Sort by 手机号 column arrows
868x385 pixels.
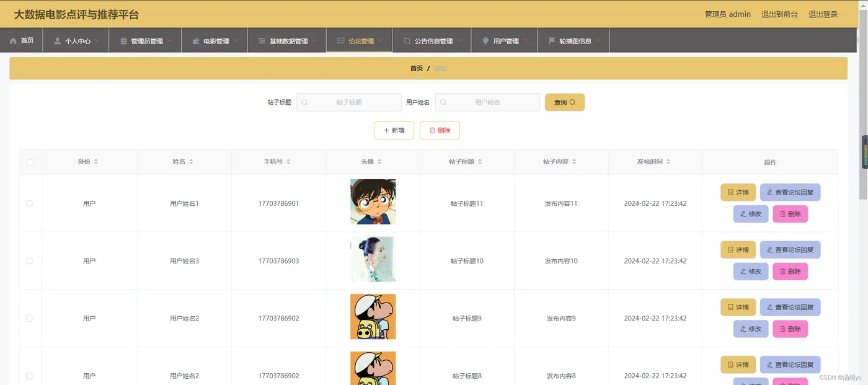[x=288, y=162]
